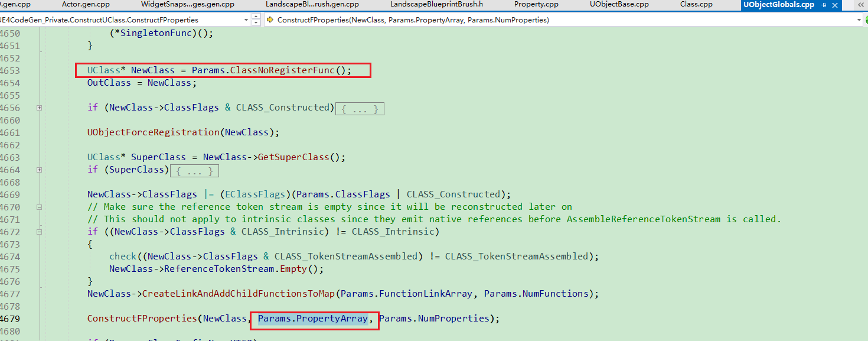This screenshot has height=341, width=868.
Task: Click the CreateLinkAndAddChildFunctionsToMap call
Action: click(239, 294)
